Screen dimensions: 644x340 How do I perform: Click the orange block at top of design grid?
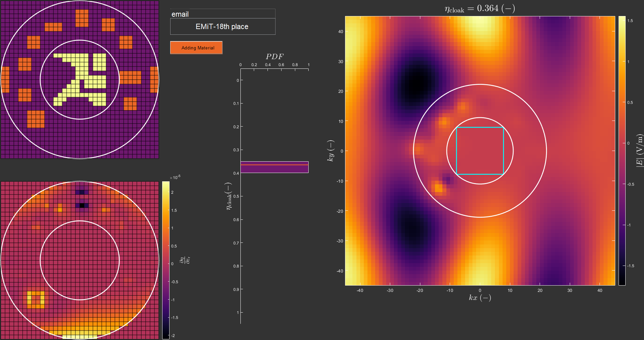tap(82, 18)
